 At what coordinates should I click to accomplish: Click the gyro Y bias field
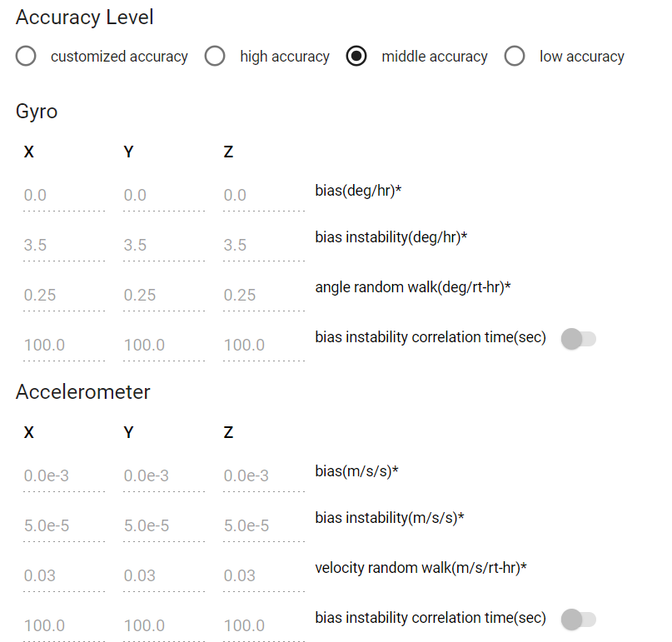click(x=163, y=196)
